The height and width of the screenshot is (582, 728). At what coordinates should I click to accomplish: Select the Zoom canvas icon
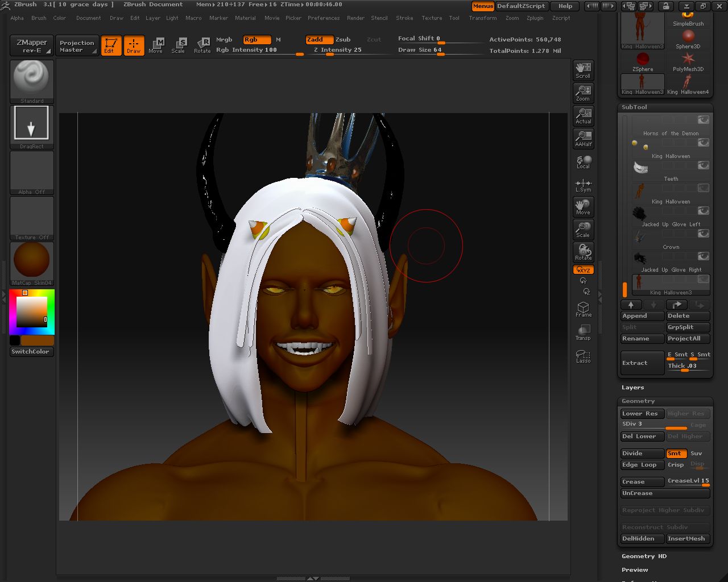(583, 93)
